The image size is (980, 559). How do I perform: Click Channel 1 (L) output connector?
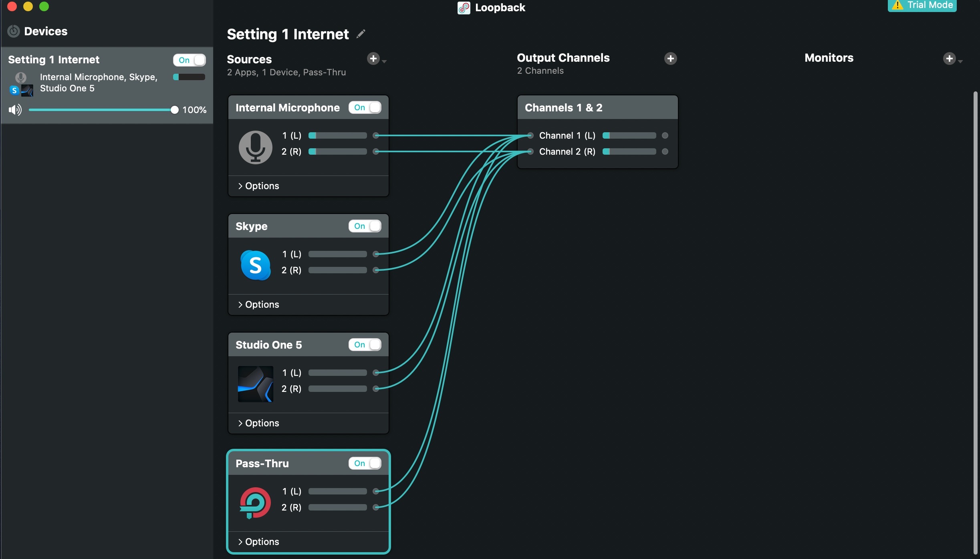point(665,135)
